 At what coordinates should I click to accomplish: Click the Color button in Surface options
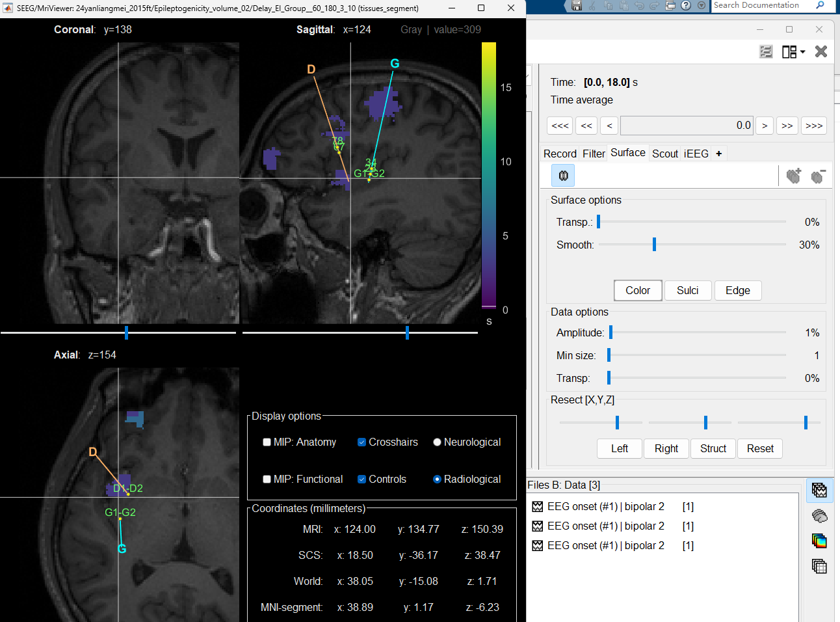(638, 291)
